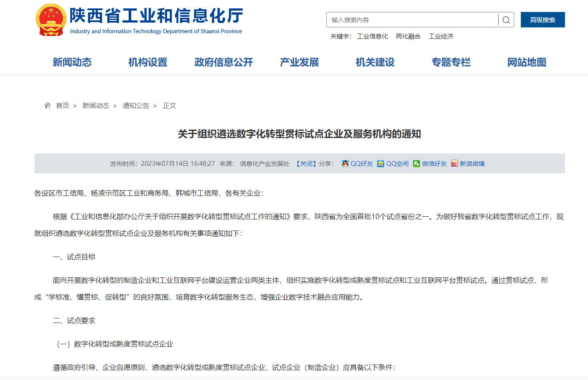Click the Sina Weibo share icon
This screenshot has width=588, height=380.
click(454, 164)
